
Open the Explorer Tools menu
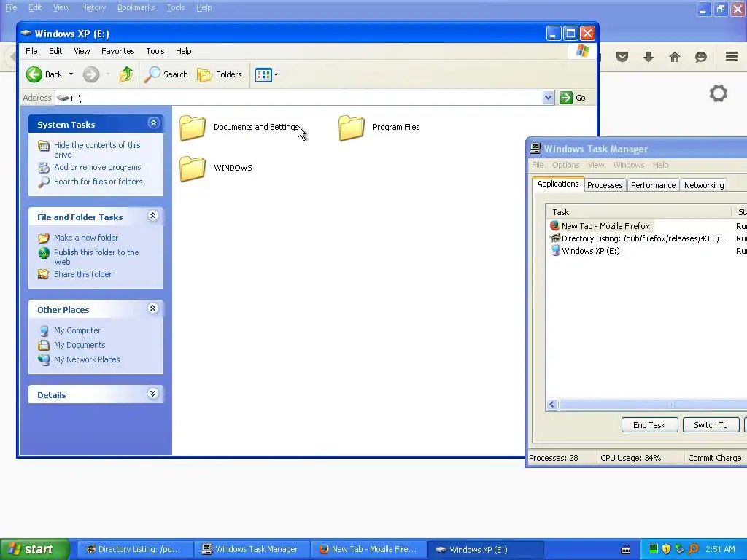click(155, 51)
